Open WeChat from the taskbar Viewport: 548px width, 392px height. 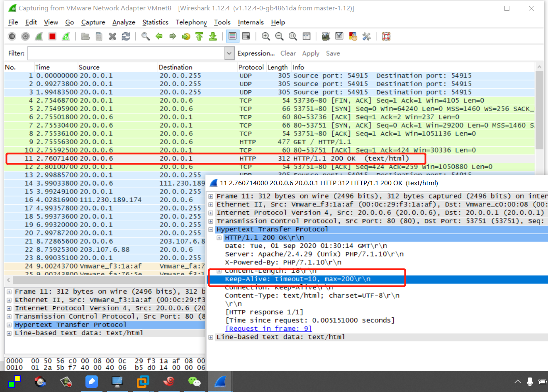point(194,381)
